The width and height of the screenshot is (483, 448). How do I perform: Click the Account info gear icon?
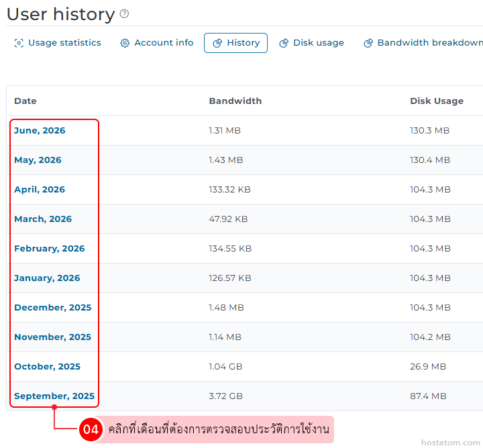(x=125, y=43)
